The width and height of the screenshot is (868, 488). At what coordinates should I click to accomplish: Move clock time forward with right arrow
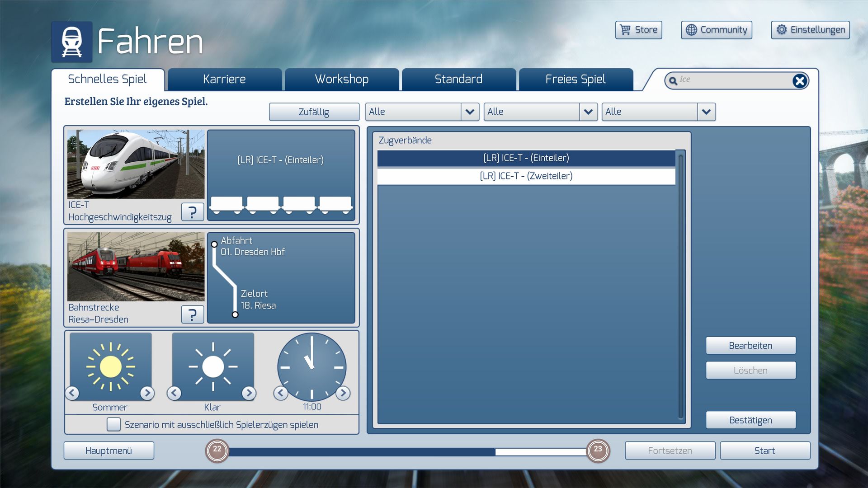(x=343, y=393)
